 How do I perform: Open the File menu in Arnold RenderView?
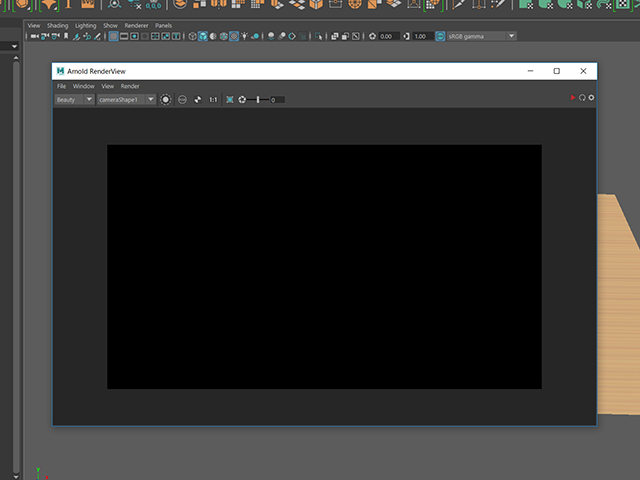click(62, 86)
